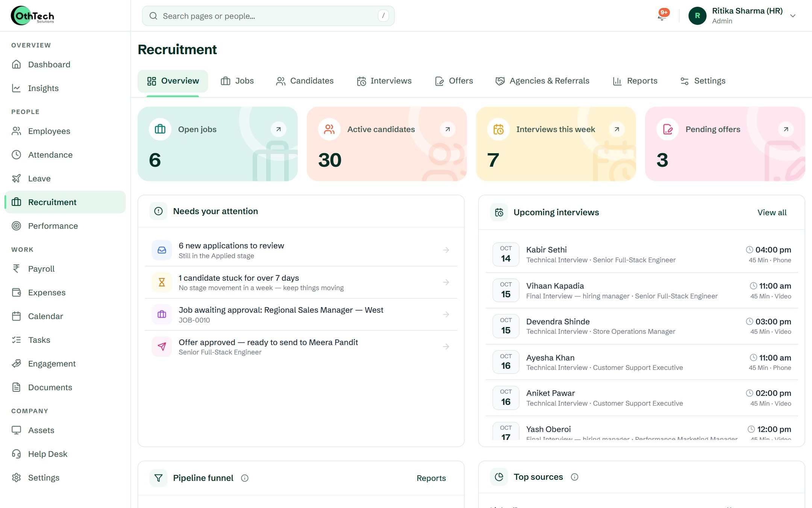Click the Tasks checklist icon
The height and width of the screenshot is (508, 812).
tap(16, 340)
